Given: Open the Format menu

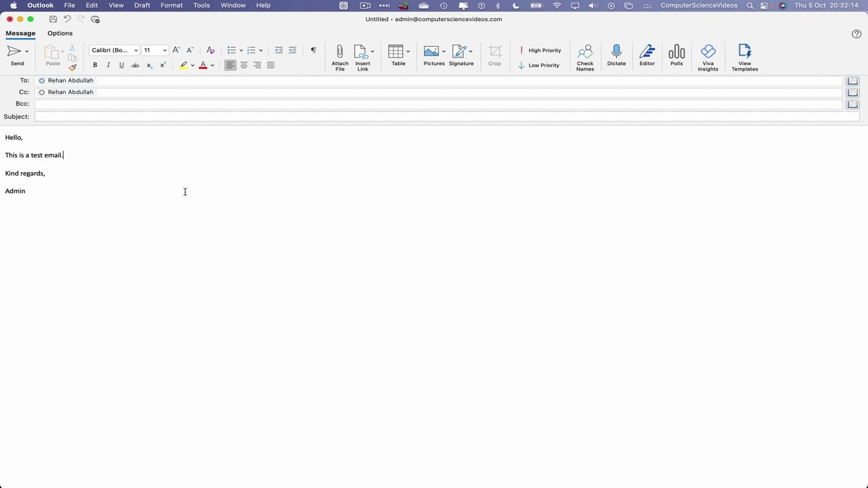Looking at the screenshot, I should [172, 5].
